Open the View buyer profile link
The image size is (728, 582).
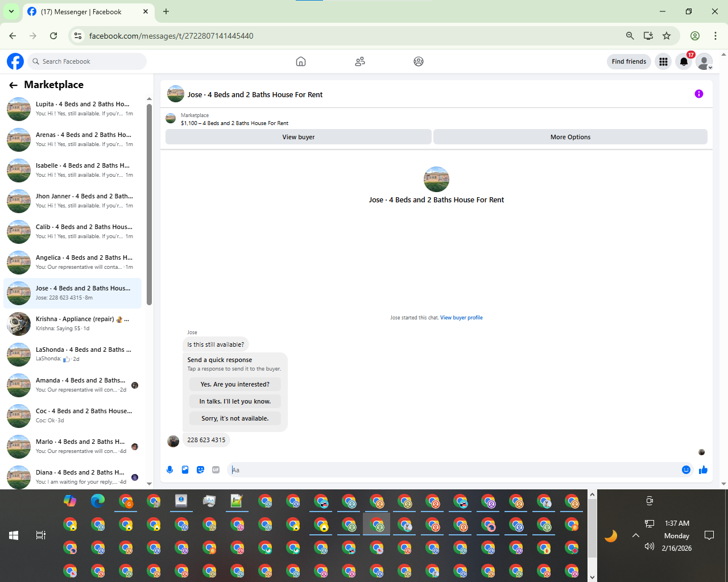click(461, 318)
